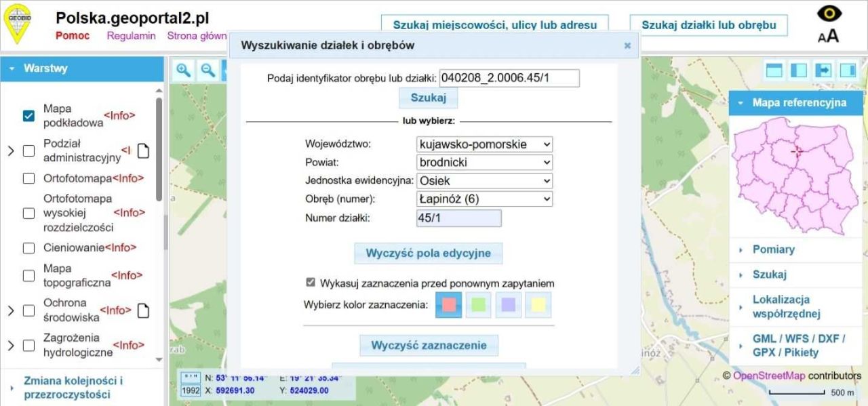Uncheck the Mapa podkładowa layer
This screenshot has height=406, width=868.
tap(28, 115)
